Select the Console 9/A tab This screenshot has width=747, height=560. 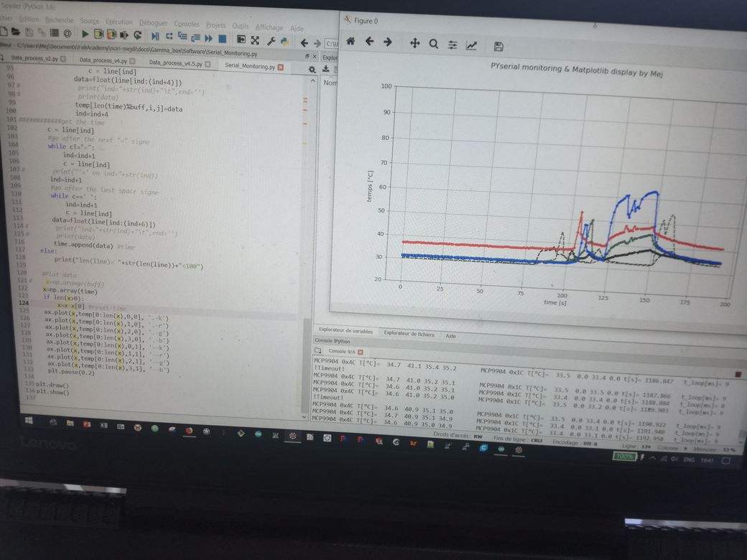pos(342,351)
